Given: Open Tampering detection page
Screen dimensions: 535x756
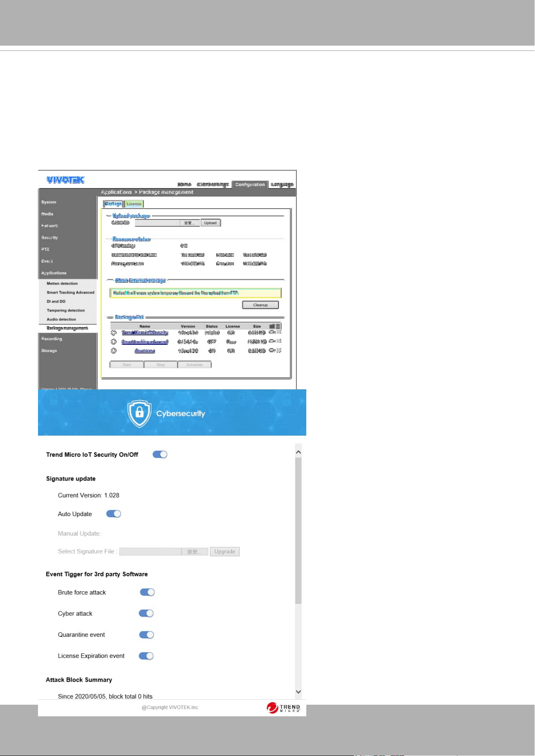Looking at the screenshot, I should click(x=65, y=310).
